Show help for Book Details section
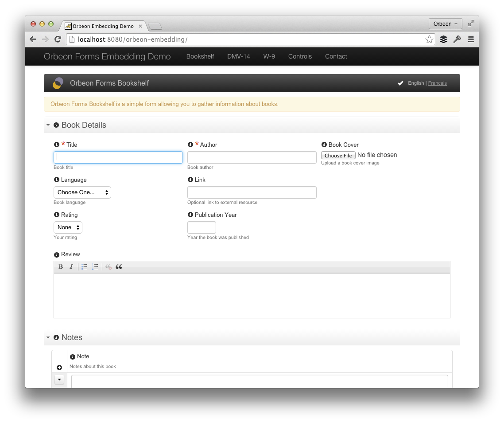This screenshot has height=423, width=504. point(56,125)
